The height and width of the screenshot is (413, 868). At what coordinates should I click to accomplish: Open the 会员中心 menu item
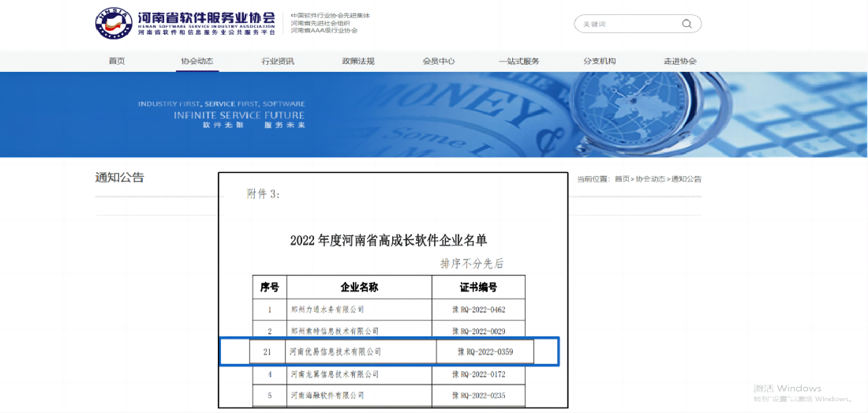439,61
